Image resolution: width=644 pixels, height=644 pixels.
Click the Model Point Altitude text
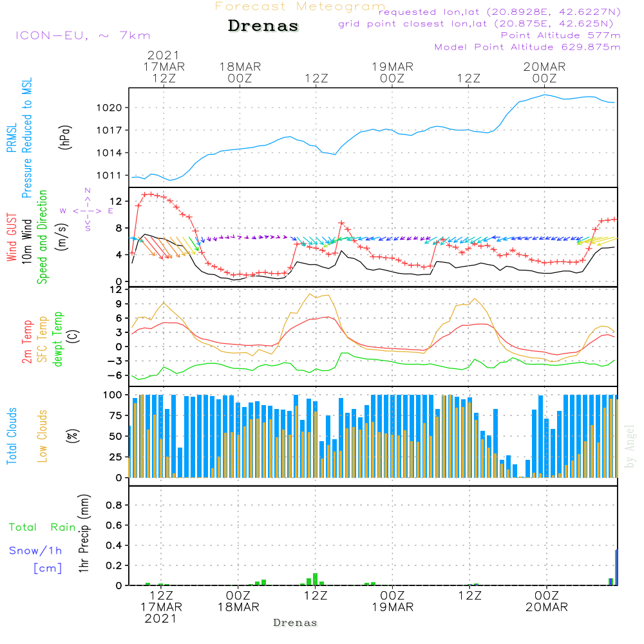(527, 47)
